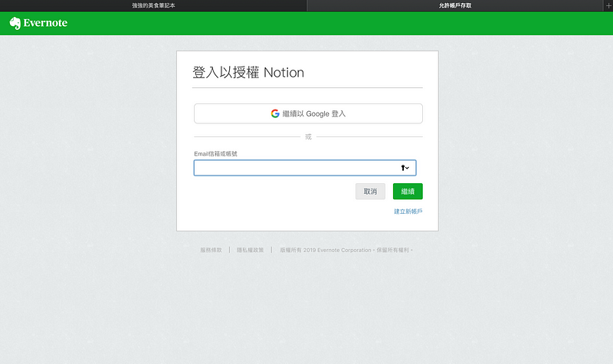This screenshot has height=364, width=613.
Task: Open the 建立新帳戶 link
Action: [x=408, y=212]
